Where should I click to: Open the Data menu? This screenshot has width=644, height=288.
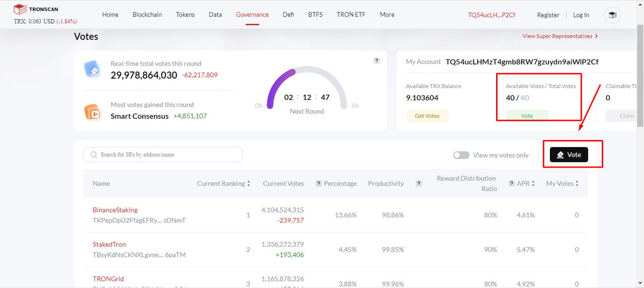point(215,15)
